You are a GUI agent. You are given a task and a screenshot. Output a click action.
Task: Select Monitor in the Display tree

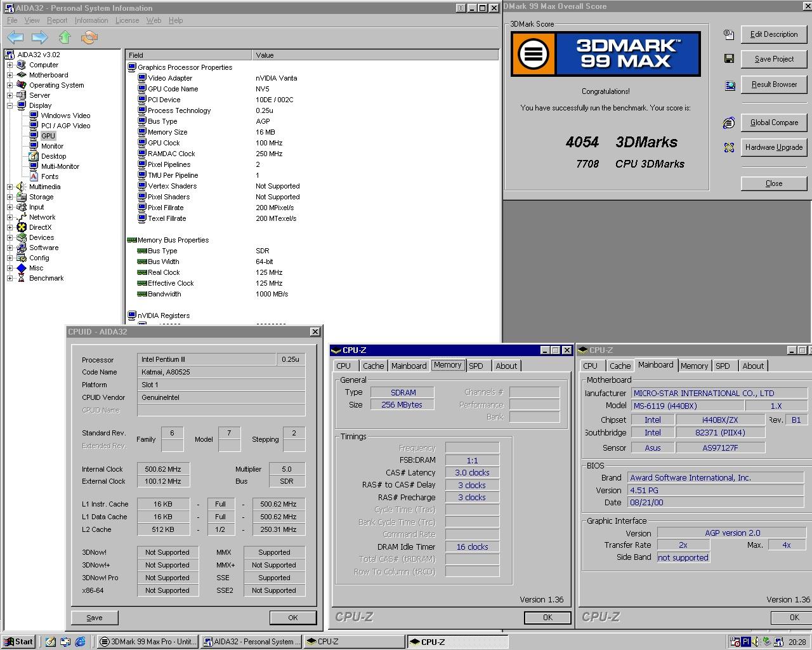point(52,146)
